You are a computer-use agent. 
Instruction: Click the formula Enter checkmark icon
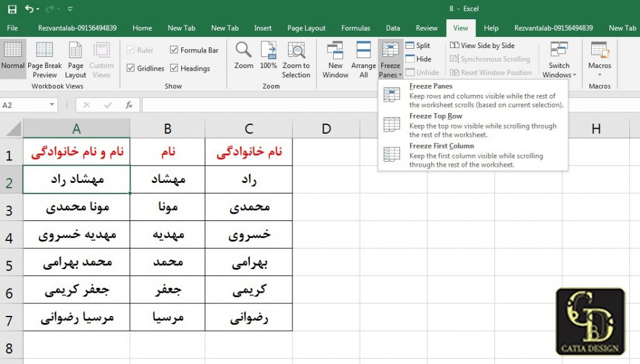pyautogui.click(x=107, y=105)
